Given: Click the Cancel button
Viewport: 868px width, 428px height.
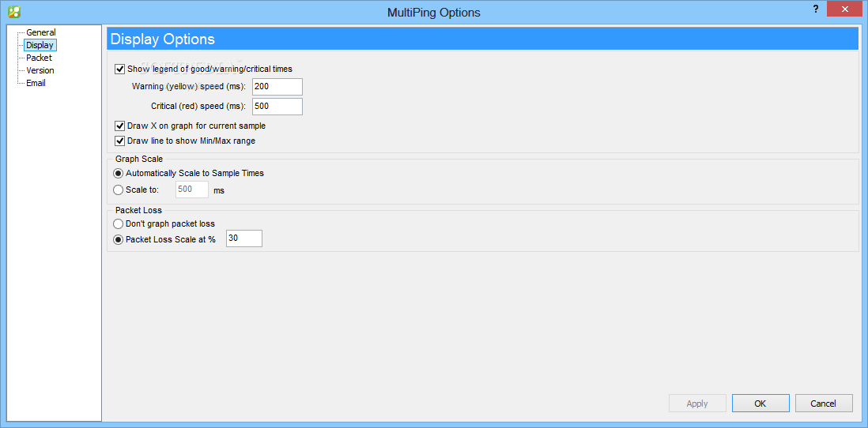Looking at the screenshot, I should 823,404.
